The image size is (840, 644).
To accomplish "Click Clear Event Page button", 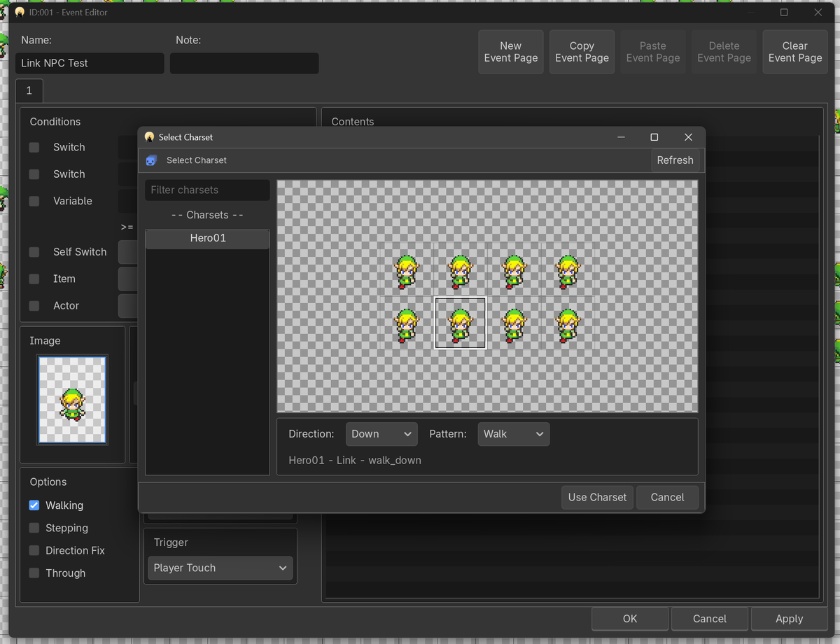I will (795, 52).
